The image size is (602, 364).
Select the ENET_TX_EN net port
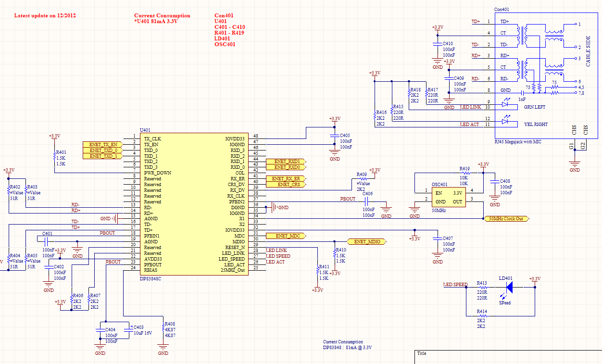pyautogui.click(x=103, y=144)
